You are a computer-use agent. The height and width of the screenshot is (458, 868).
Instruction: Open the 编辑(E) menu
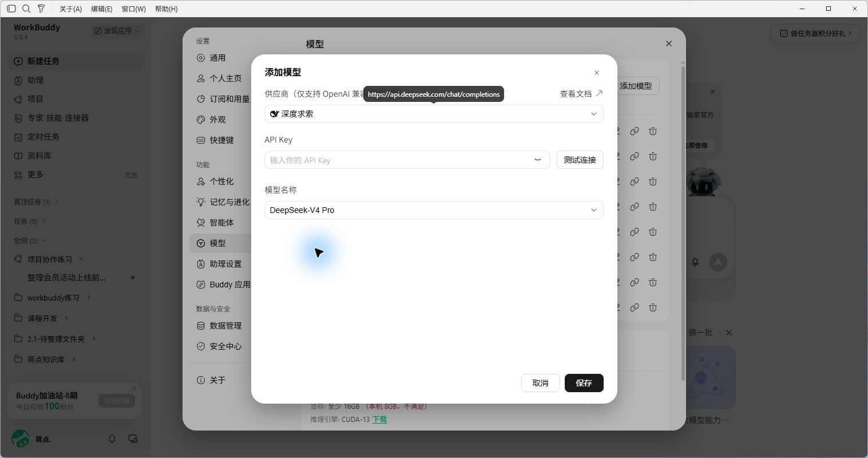point(102,9)
